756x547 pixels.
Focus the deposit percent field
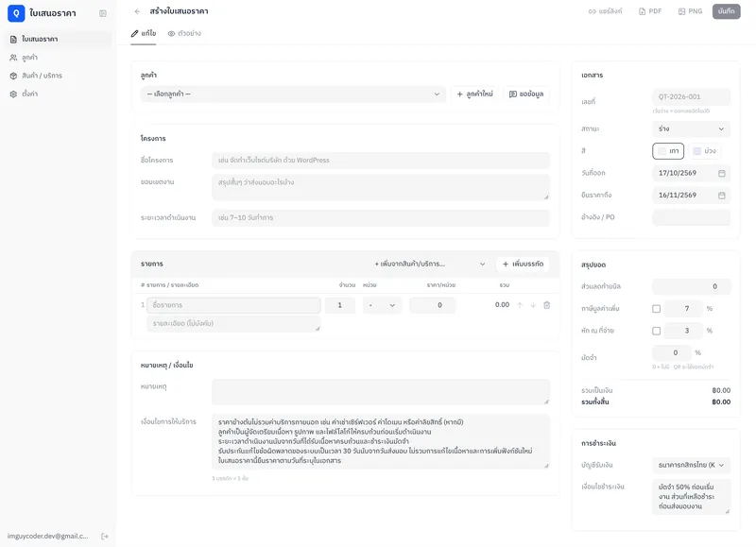[672, 352]
